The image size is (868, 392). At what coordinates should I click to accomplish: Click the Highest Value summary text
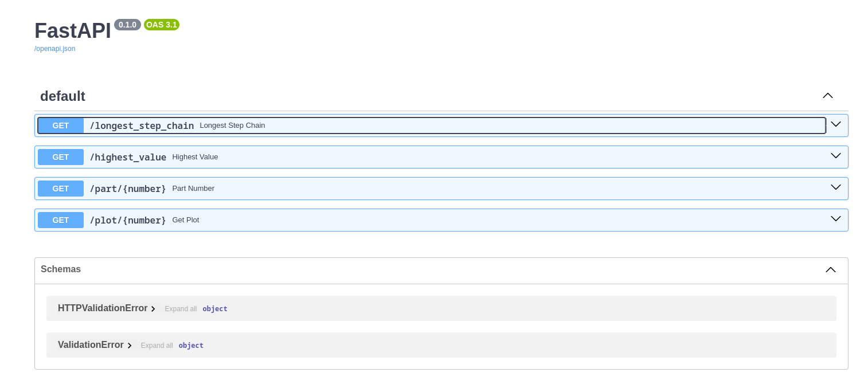coord(195,157)
